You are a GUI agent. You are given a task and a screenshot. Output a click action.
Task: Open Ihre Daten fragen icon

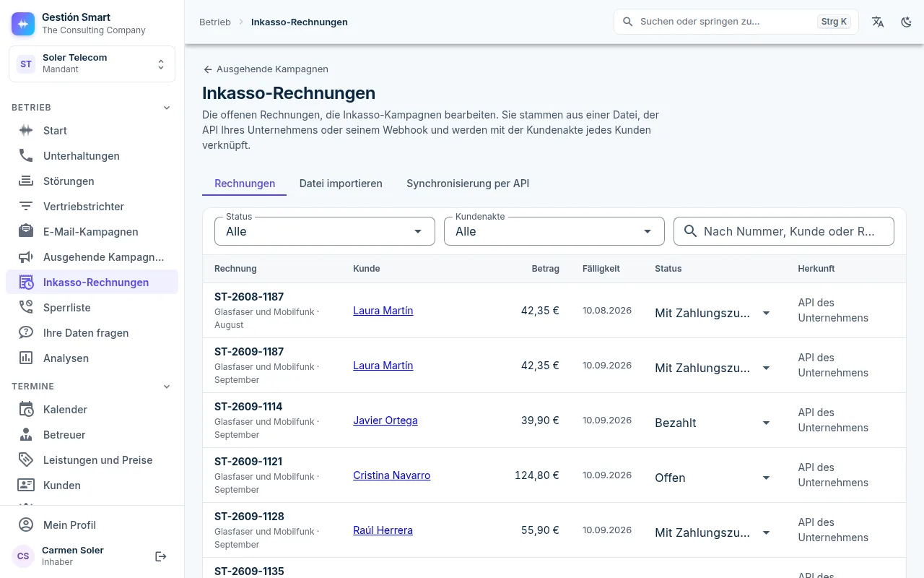click(26, 333)
